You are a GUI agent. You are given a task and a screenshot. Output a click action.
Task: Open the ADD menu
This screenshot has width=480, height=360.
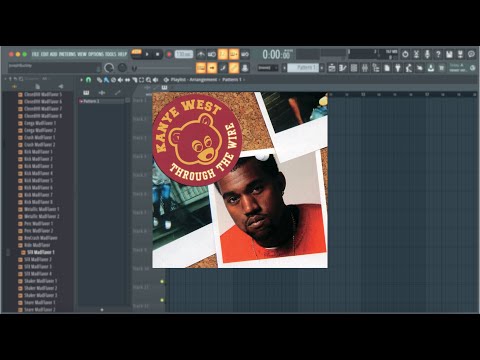pos(54,54)
